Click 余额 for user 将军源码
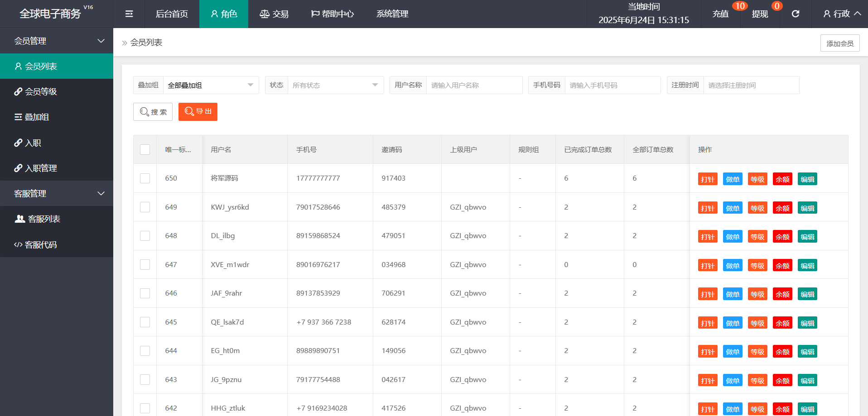This screenshot has width=868, height=416. (x=782, y=179)
